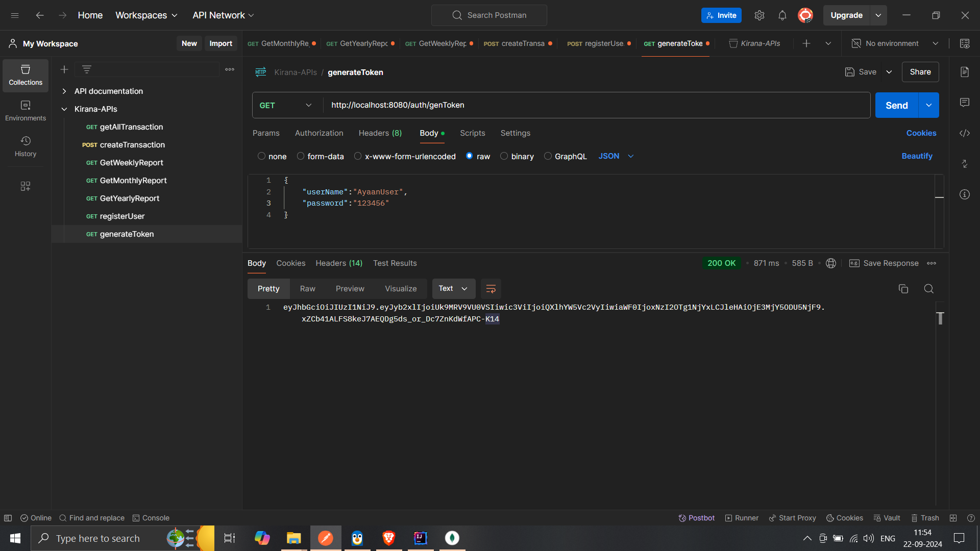
Task: Click the Import button
Action: [x=221, y=43]
